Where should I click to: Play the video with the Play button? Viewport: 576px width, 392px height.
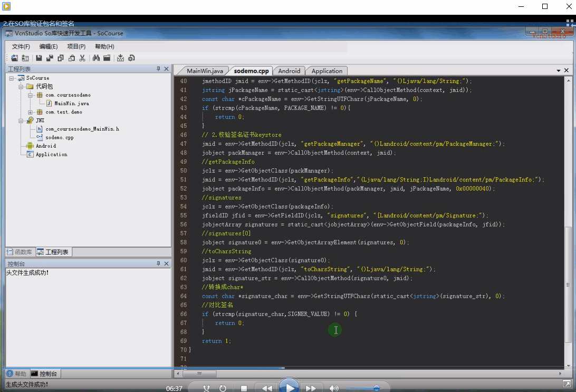click(x=289, y=387)
